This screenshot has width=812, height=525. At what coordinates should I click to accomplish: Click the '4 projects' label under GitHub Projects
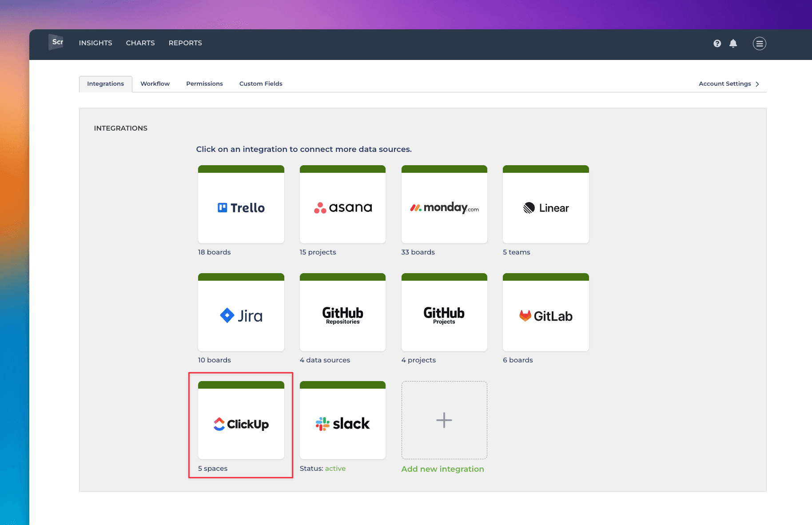pos(418,360)
